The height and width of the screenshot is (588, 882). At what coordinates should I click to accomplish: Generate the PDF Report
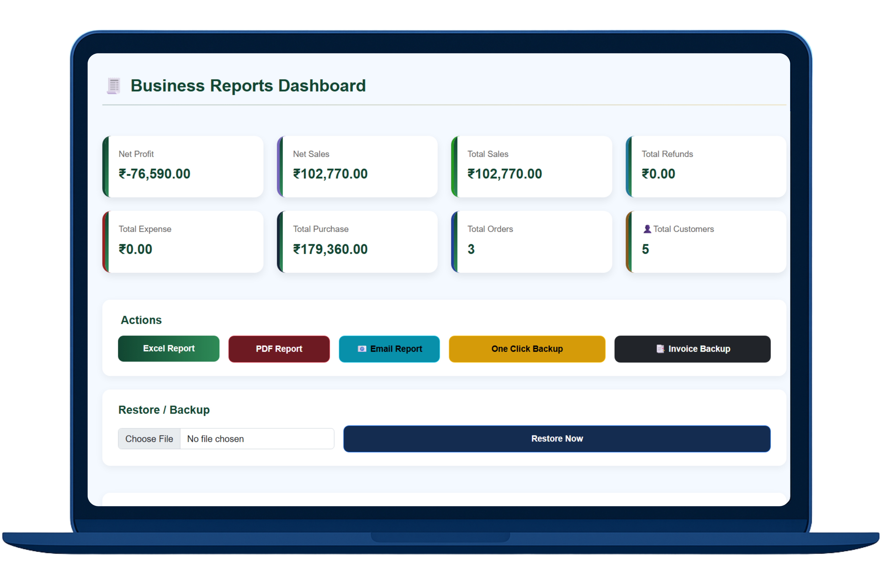279,349
